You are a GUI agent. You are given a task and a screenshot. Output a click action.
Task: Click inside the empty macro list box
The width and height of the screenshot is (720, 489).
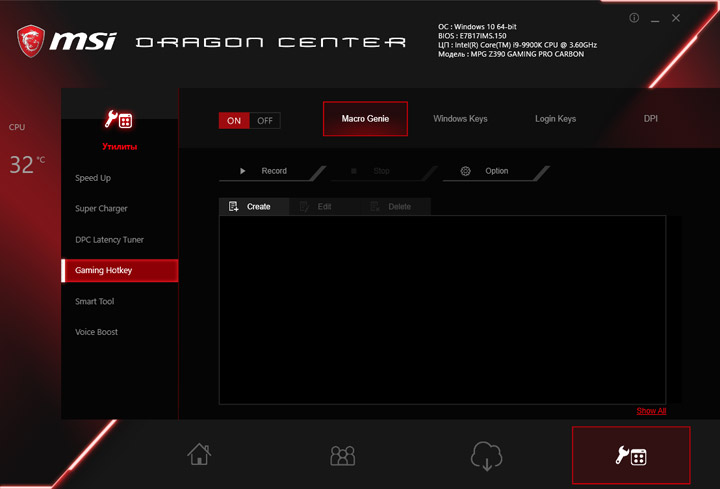coord(443,310)
